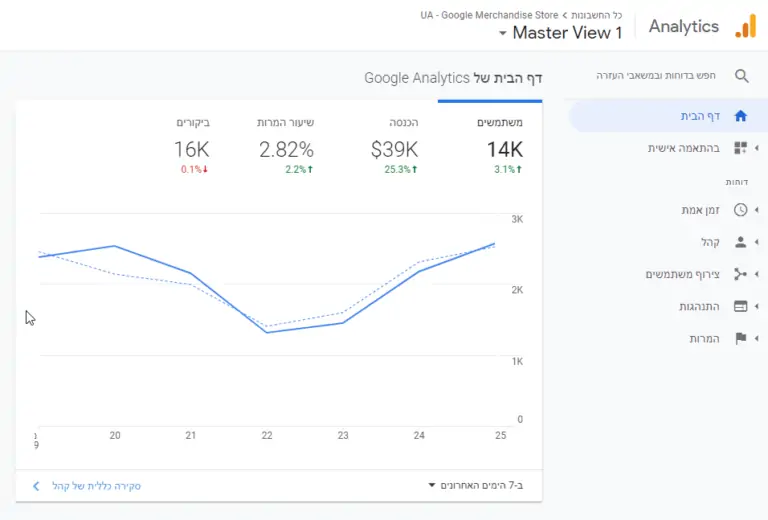Screen dimensions: 768x520
Task: Click the real-time clock icon
Action: coord(740,210)
